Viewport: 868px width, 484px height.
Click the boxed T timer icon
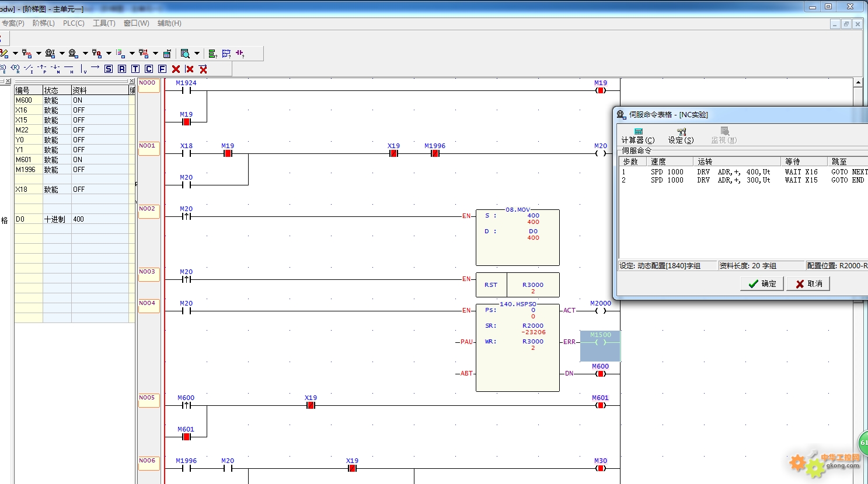(135, 69)
